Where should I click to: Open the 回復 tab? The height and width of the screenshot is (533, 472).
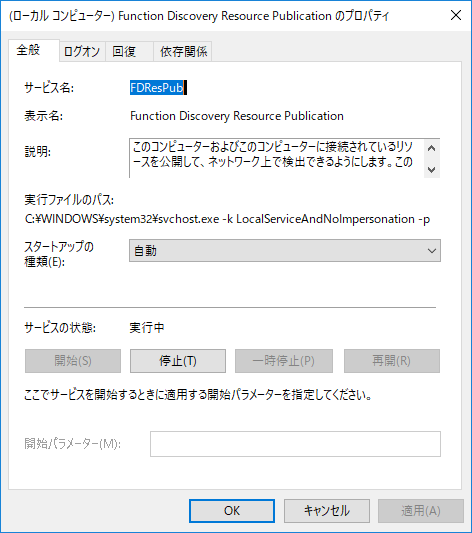(x=129, y=51)
